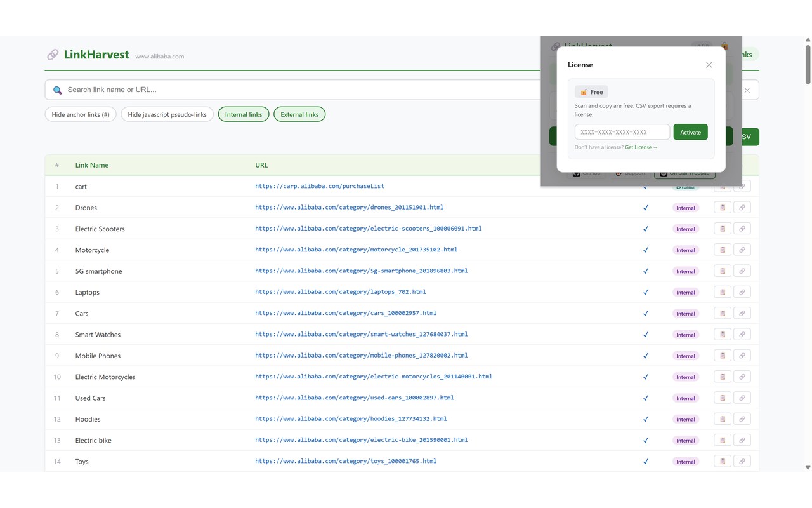The width and height of the screenshot is (812, 508).
Task: Click the chain-link icon in Smart Watches row
Action: click(x=742, y=335)
